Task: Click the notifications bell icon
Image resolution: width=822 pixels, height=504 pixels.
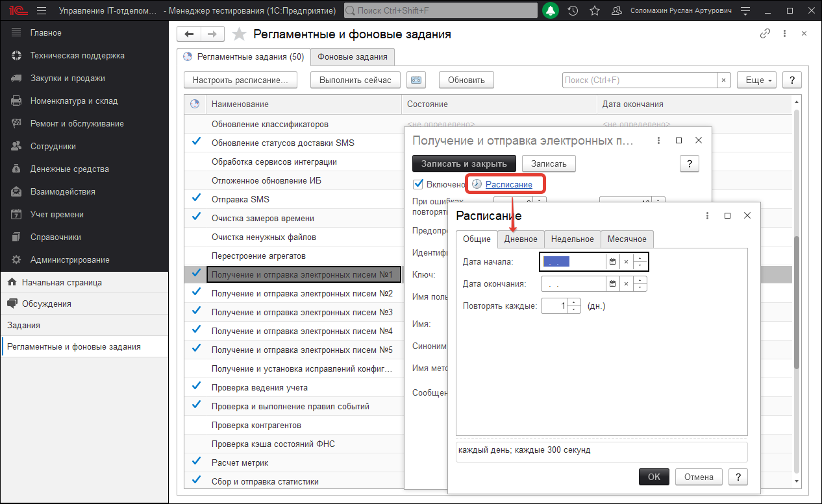Action: tap(551, 11)
